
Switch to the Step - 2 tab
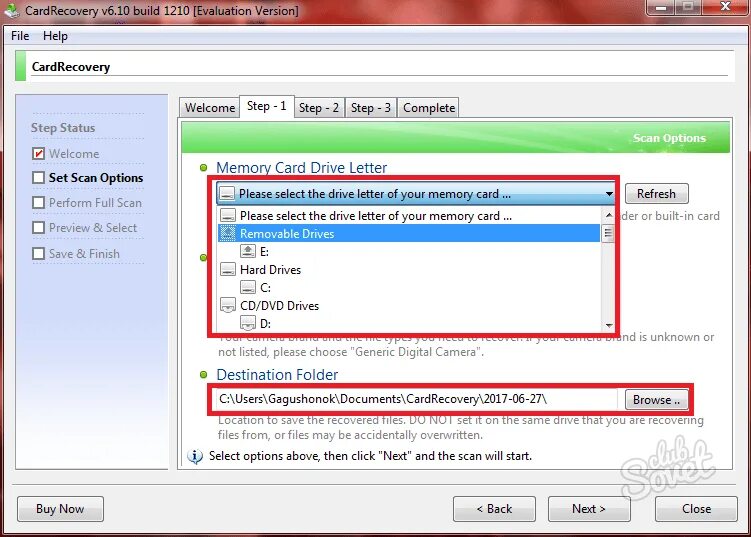point(319,108)
